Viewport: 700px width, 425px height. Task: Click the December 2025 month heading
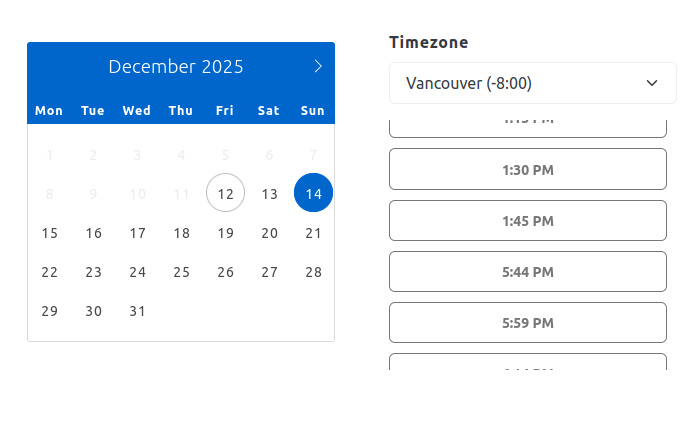point(176,67)
